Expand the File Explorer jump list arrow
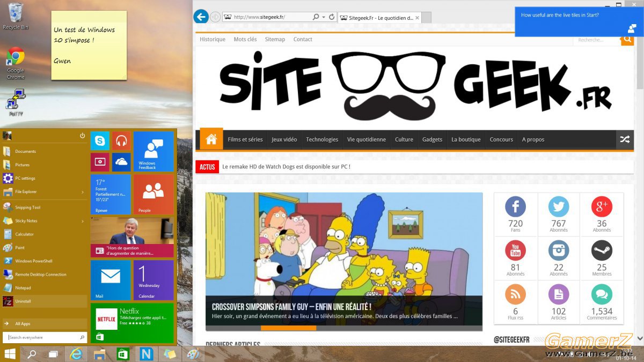The height and width of the screenshot is (362, 644). 83,191
